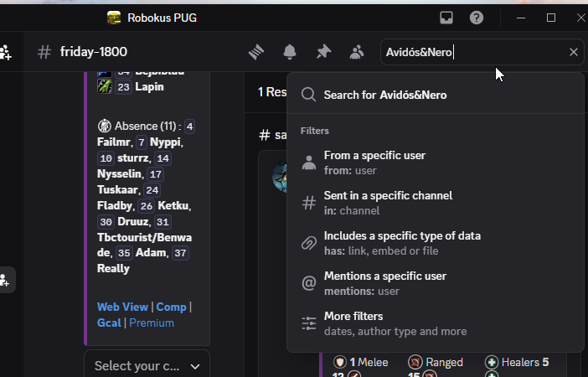This screenshot has width=588, height=377.
Task: Select Includes a specific type of data filter
Action: tap(436, 243)
